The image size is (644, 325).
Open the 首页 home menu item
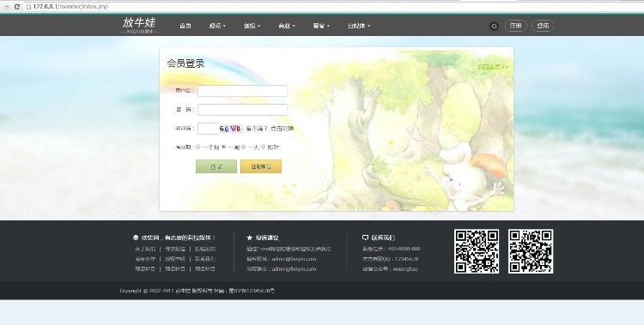click(x=185, y=26)
